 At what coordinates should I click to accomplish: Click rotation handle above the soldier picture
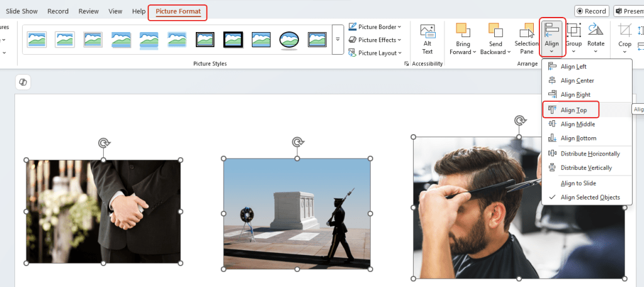[298, 142]
